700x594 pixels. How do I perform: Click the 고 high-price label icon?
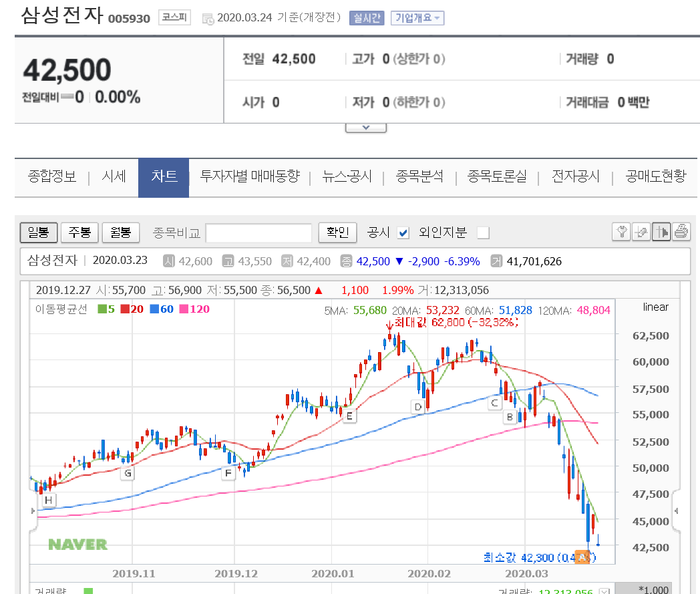click(x=228, y=261)
